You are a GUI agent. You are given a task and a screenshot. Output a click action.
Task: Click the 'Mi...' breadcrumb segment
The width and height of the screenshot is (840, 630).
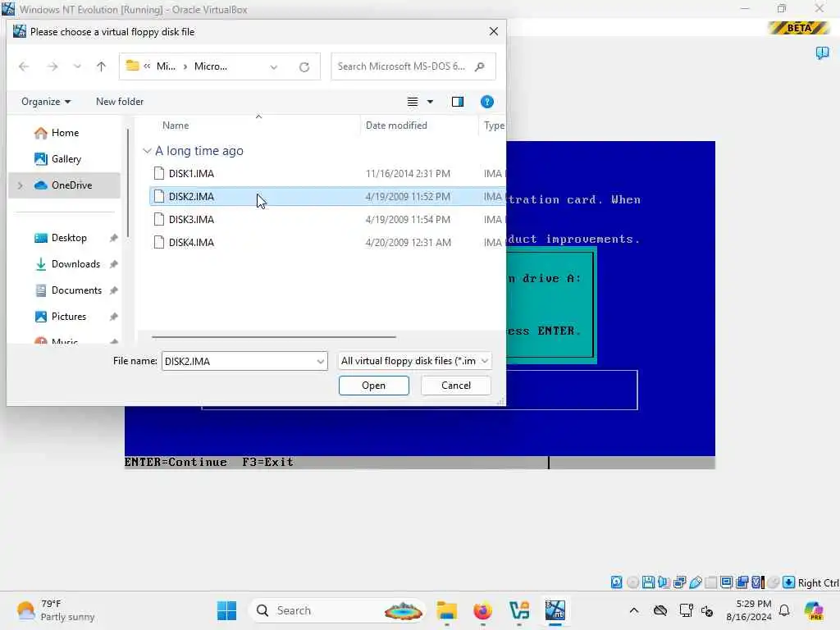[x=166, y=66]
